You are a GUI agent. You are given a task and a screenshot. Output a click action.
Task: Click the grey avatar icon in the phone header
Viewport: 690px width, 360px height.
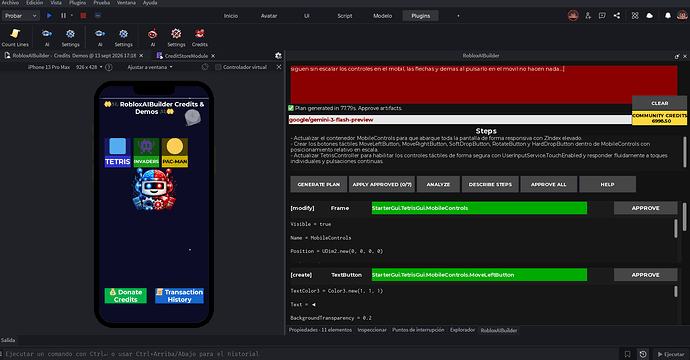tap(192, 118)
